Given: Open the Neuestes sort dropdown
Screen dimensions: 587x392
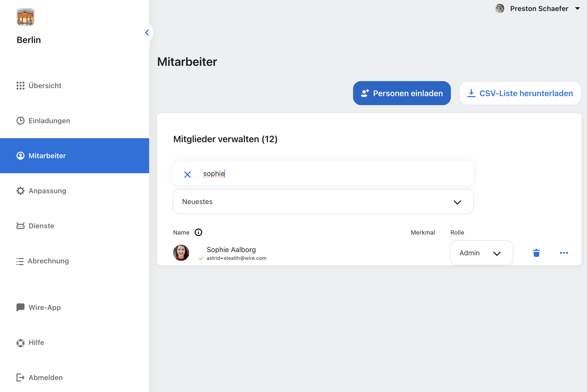Looking at the screenshot, I should coord(323,202).
